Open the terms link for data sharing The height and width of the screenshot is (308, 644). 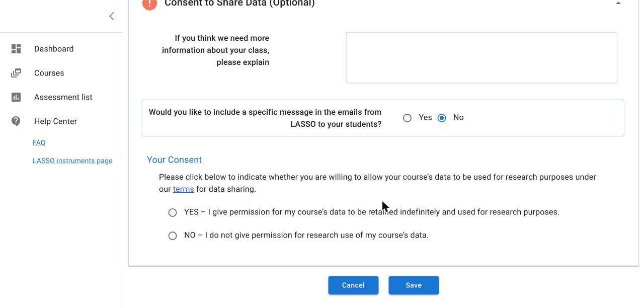point(183,189)
